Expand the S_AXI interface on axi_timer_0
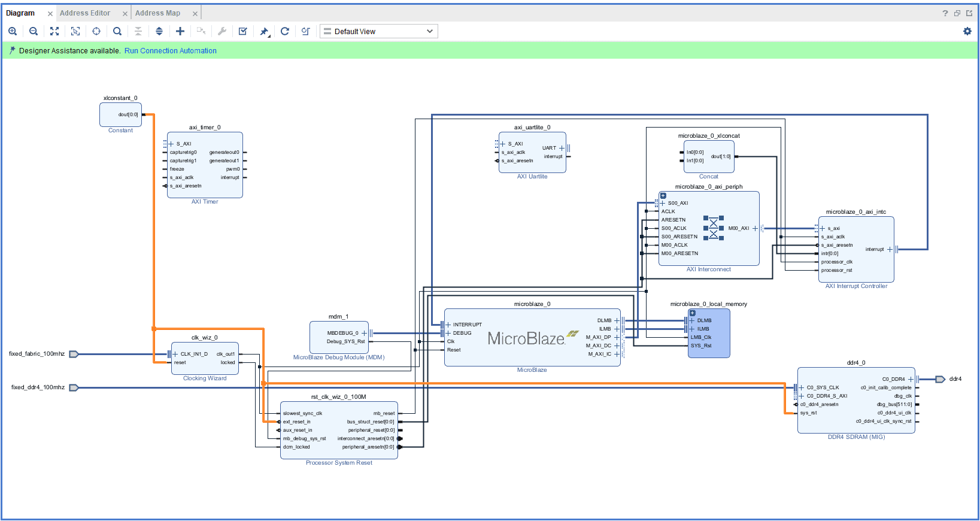 click(x=171, y=144)
